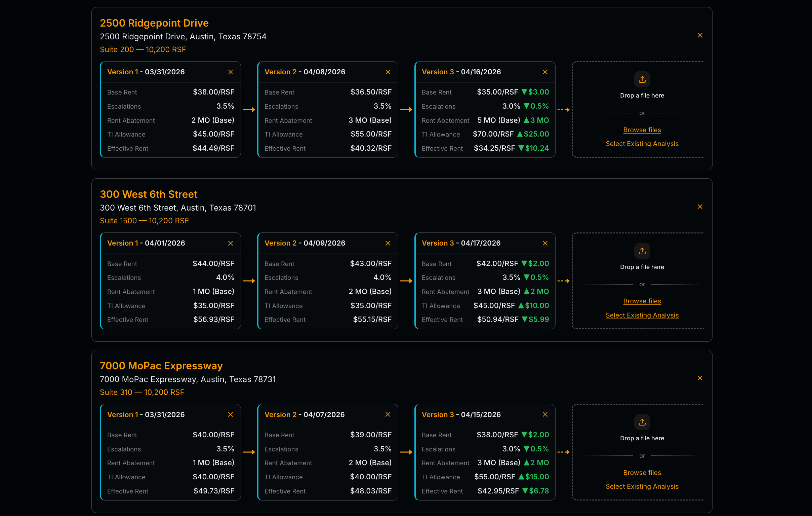Screen dimensions: 812x516
Task: Remove the 300 West 6th Street property card
Action: click(x=700, y=206)
